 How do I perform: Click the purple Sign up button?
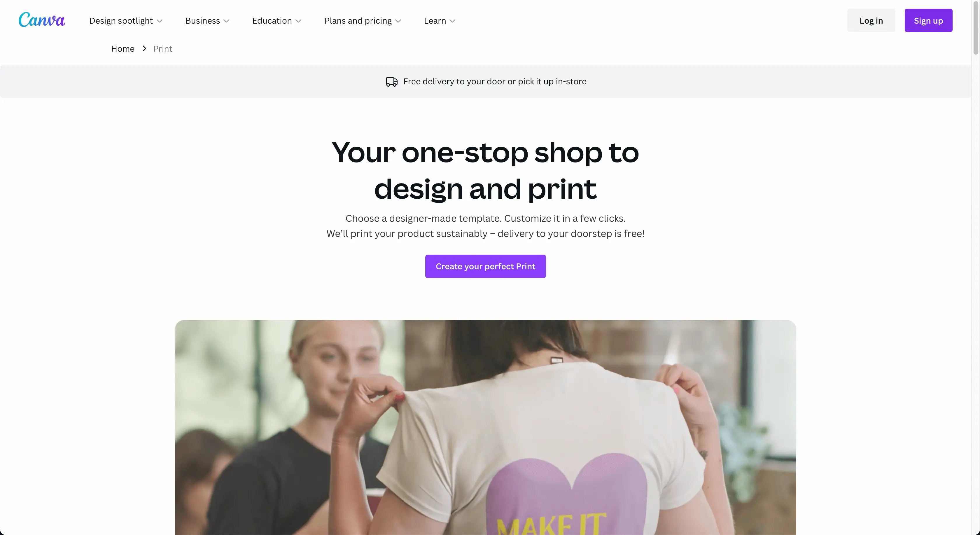click(928, 20)
